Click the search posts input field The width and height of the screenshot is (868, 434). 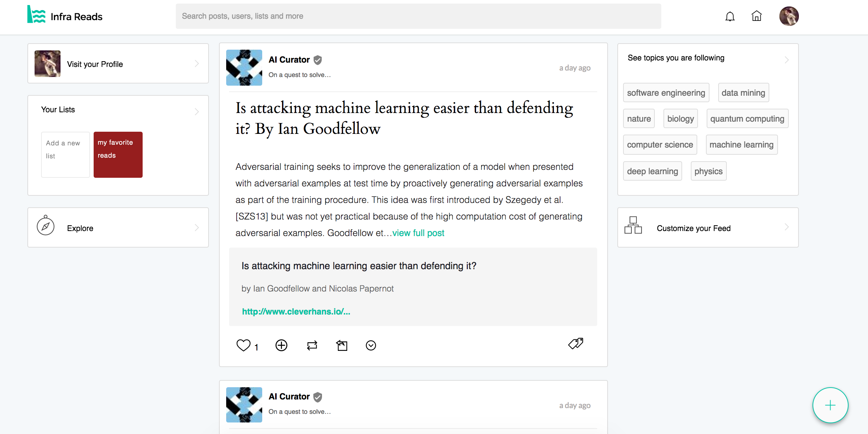(x=418, y=16)
